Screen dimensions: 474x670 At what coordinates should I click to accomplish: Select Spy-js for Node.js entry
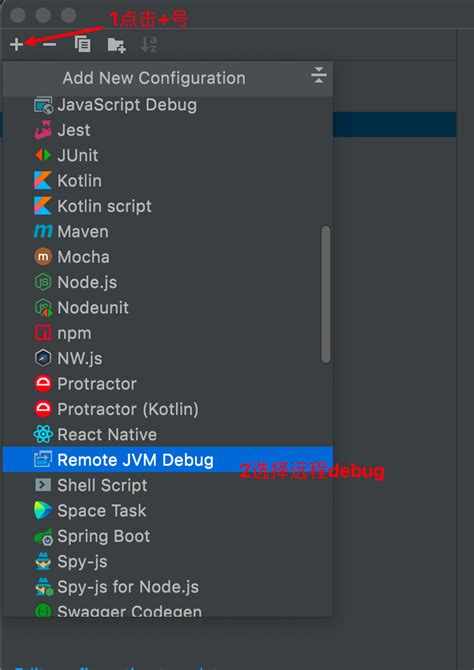pyautogui.click(x=168, y=587)
